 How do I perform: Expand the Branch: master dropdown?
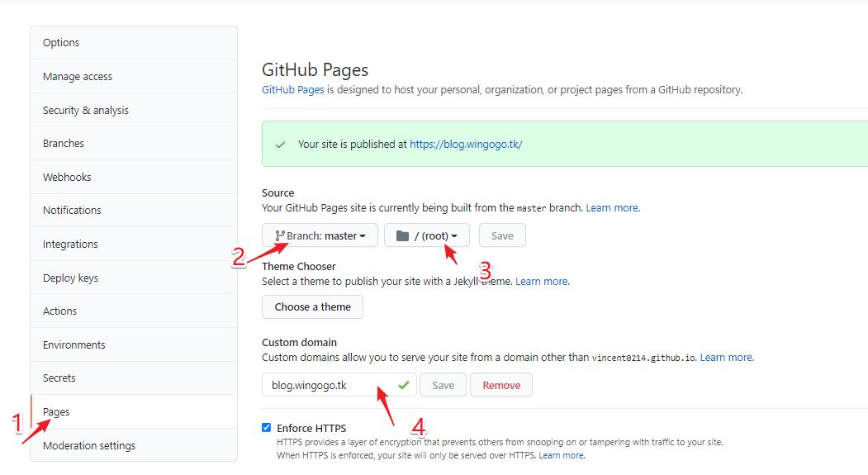coord(320,235)
